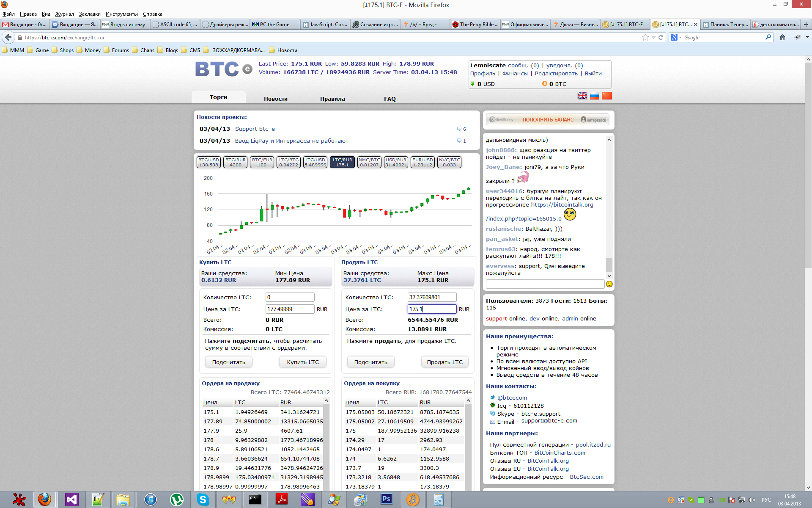Switch site language using Russian flag icon
The width and height of the screenshot is (812, 508).
(594, 96)
